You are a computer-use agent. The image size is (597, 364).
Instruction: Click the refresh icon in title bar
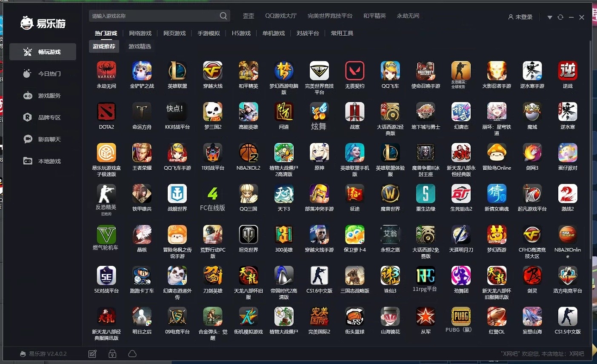(x=560, y=17)
